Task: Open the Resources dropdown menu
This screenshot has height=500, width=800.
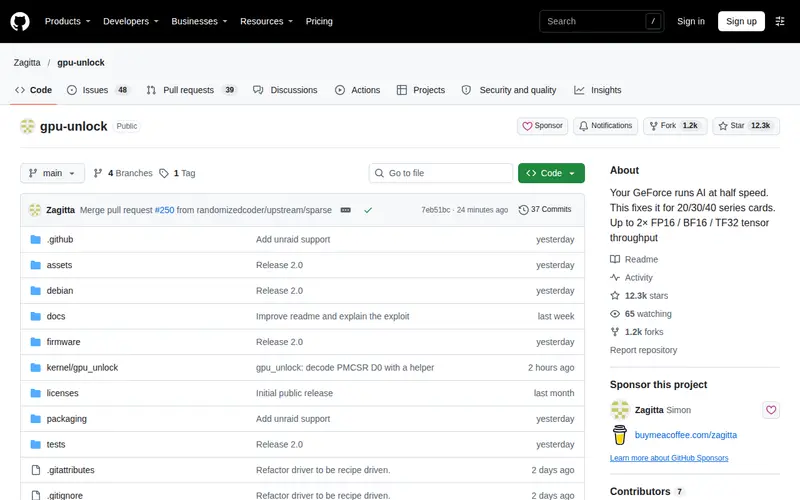Action: tap(266, 21)
